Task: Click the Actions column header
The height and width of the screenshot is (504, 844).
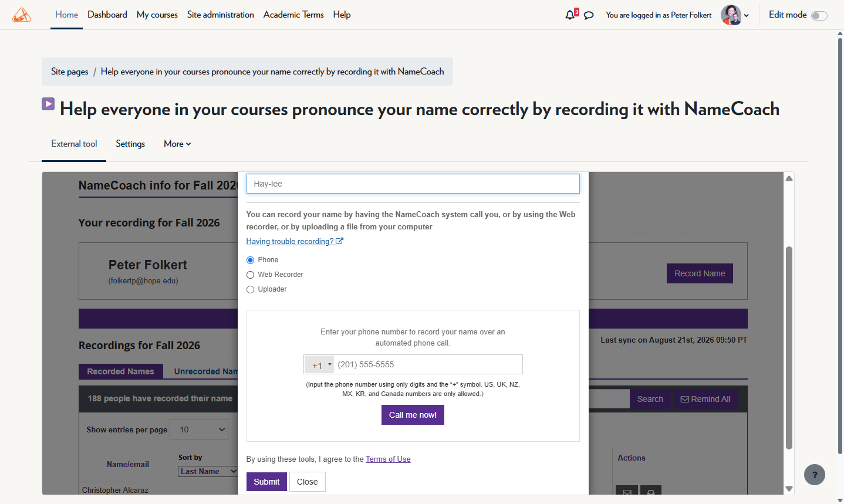Action: coord(632,458)
